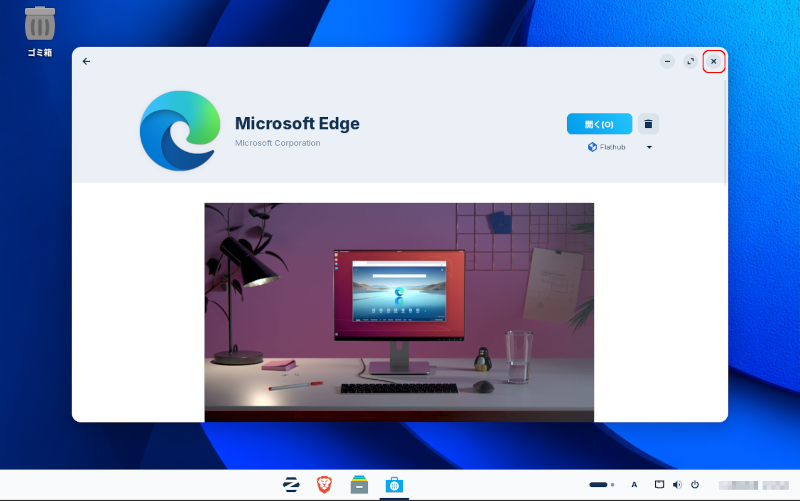Screen dimensions: 800x501
Task: Open the Files manager from the taskbar
Action: point(359,485)
